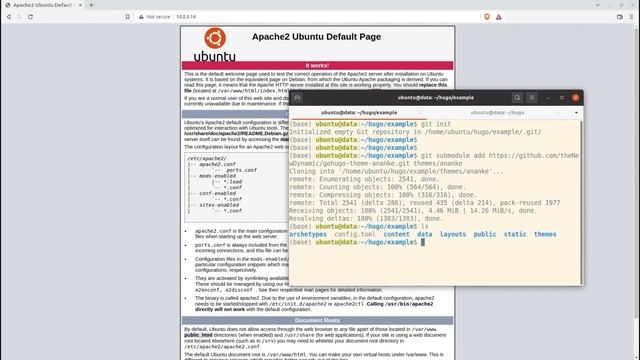Click 'Apache2 Ubuntu Default Page' heading
The image size is (640, 360).
point(316,37)
